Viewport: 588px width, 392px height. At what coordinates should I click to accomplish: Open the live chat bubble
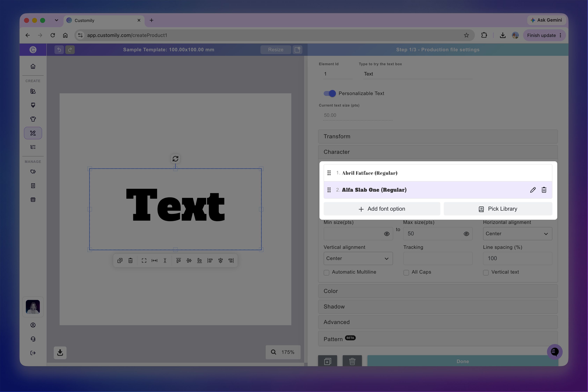pos(554,352)
